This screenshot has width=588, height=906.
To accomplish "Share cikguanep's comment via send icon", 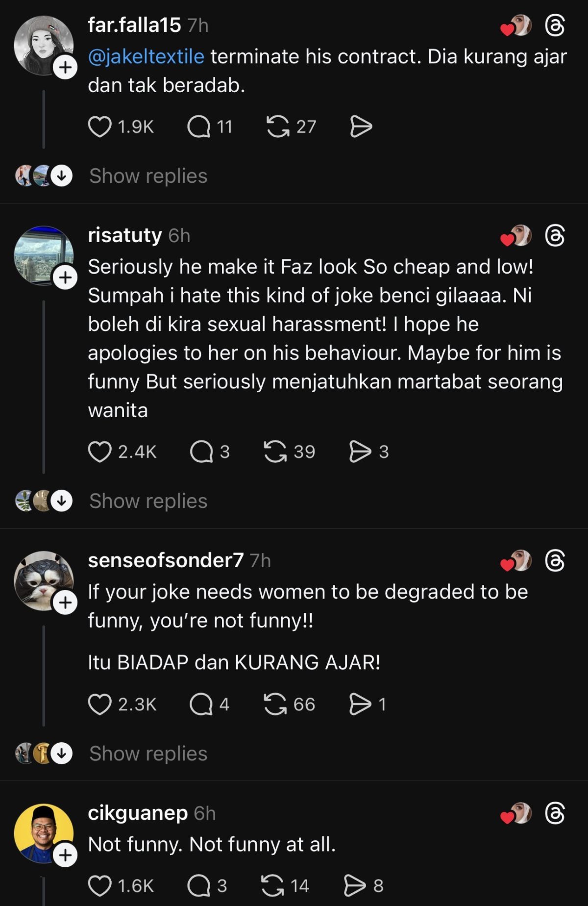I will 355,886.
